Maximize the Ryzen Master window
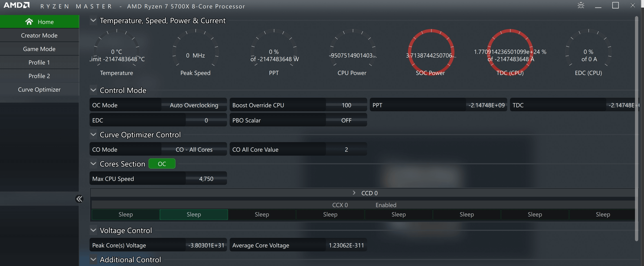Image resolution: width=644 pixels, height=266 pixels. [615, 5]
